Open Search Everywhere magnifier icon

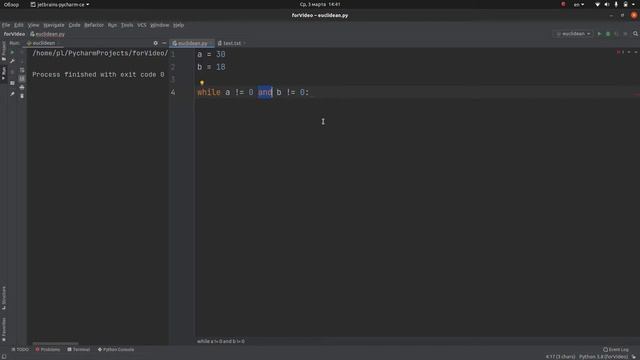click(635, 34)
